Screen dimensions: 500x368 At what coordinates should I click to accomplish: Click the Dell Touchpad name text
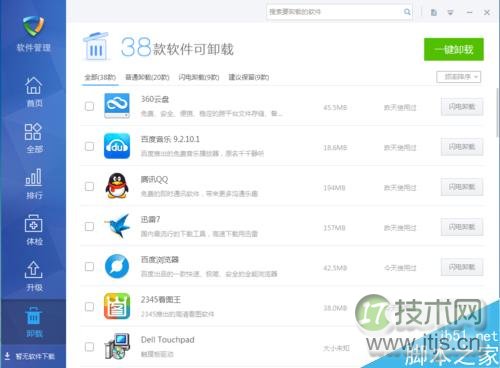click(168, 340)
